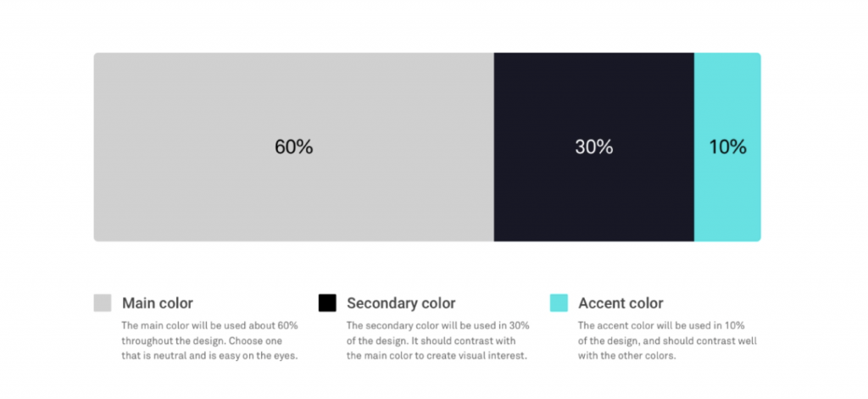Image resolution: width=868 pixels, height=399 pixels.
Task: Click the line "The main color will be used about 60%"
Action: point(210,324)
